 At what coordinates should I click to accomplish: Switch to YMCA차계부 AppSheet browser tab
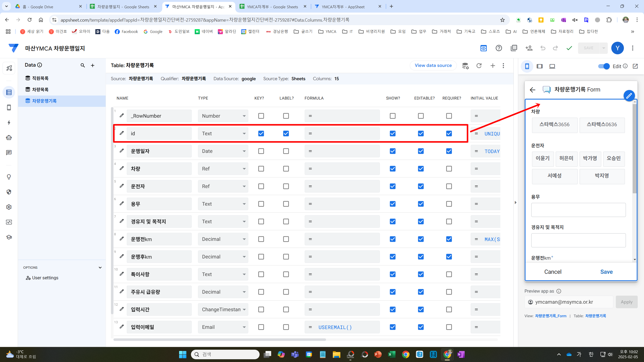click(343, 7)
